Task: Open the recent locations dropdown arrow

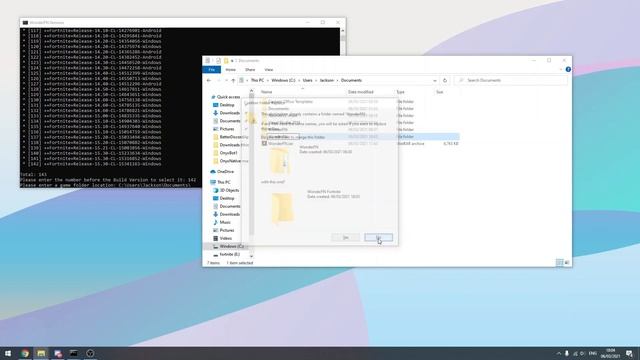Action: tap(227, 80)
